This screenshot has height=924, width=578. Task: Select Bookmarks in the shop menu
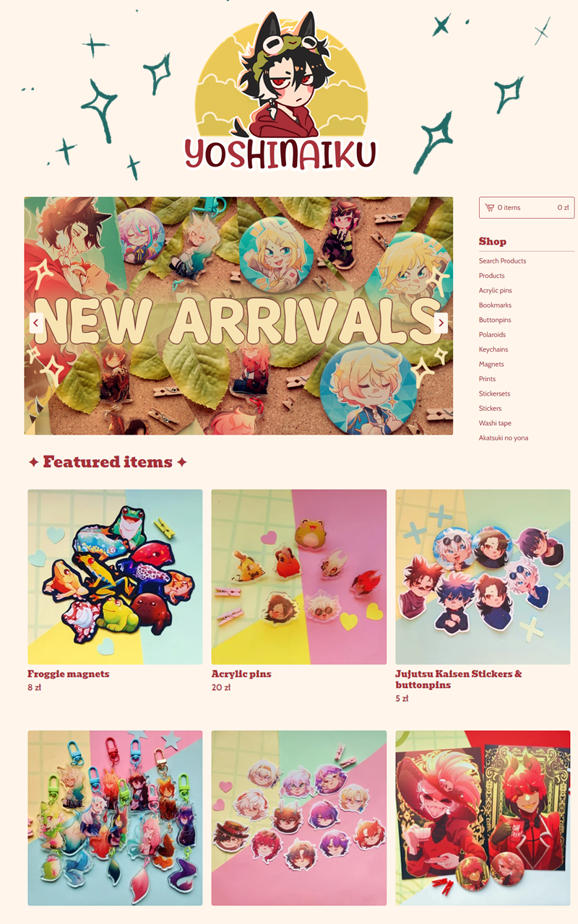(x=495, y=305)
